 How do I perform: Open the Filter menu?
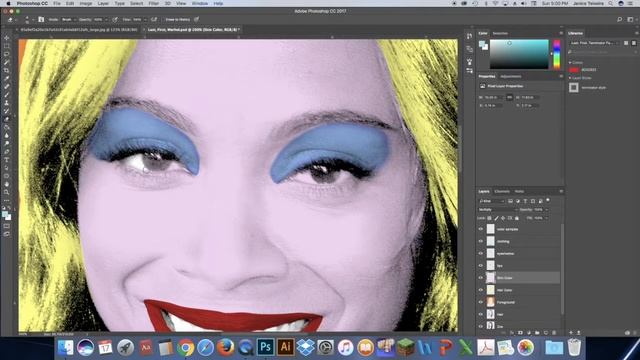[153, 3]
